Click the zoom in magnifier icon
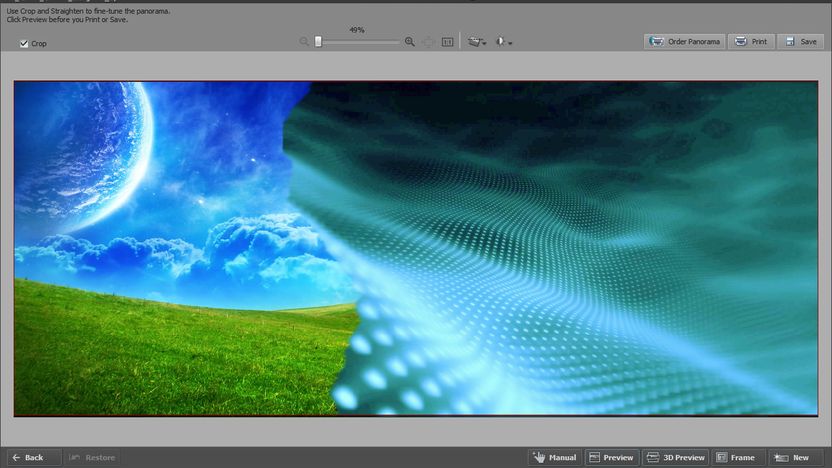Image resolution: width=832 pixels, height=468 pixels. [x=410, y=41]
